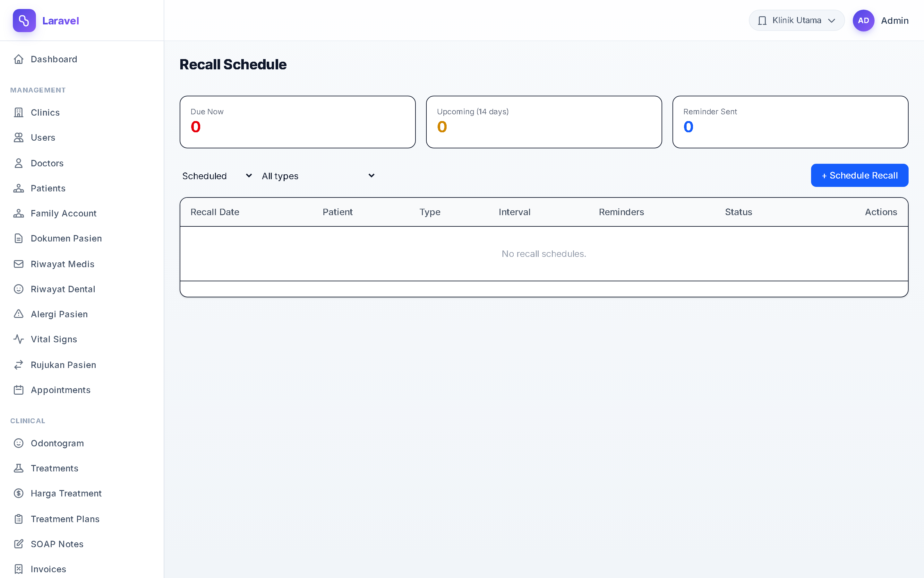The width and height of the screenshot is (924, 578).
Task: Go to Dashboard in sidebar
Action: tap(82, 59)
